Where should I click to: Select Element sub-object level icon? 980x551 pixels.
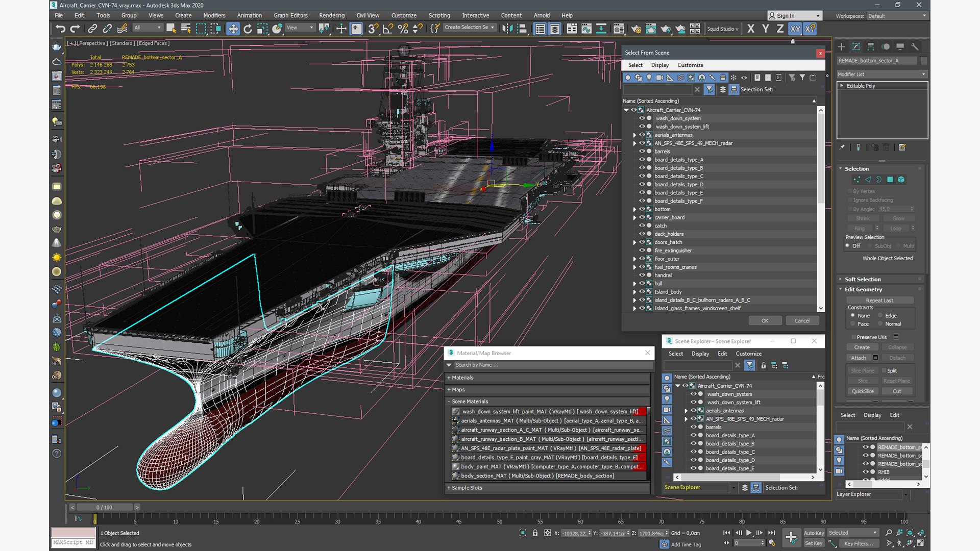[x=901, y=180]
